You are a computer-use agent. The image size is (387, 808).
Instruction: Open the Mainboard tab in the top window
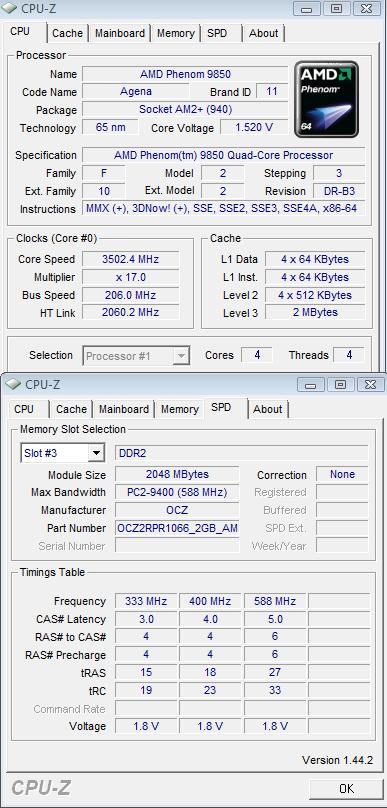pyautogui.click(x=120, y=33)
